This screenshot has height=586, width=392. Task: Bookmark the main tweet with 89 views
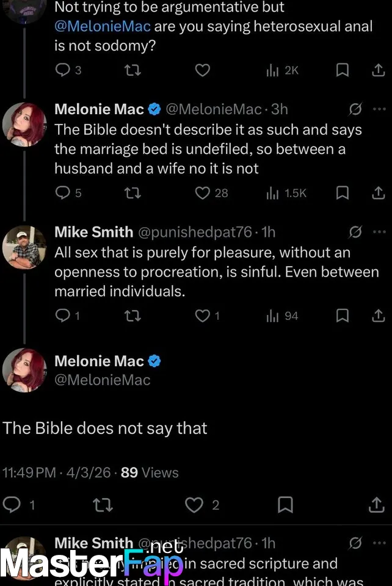pos(285,505)
